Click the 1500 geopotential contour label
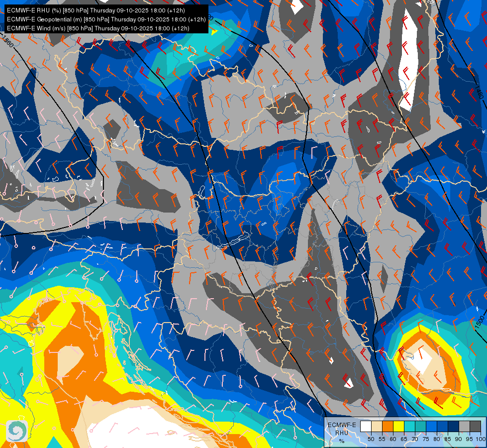Image resolution: width=487 pixels, height=448 pixels. tap(479, 323)
